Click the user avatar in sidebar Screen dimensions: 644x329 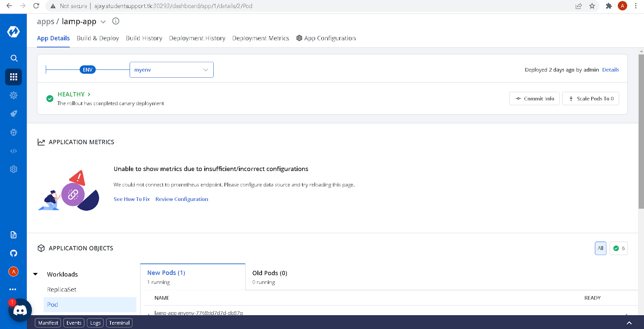coord(13,271)
